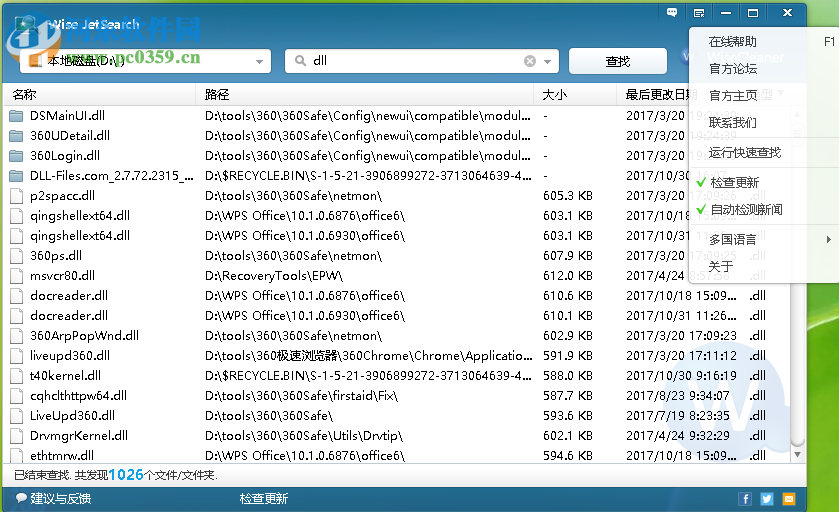The image size is (839, 512).
Task: Select the docreader.dll row in 10.1.0.6930 path
Action: [396, 316]
